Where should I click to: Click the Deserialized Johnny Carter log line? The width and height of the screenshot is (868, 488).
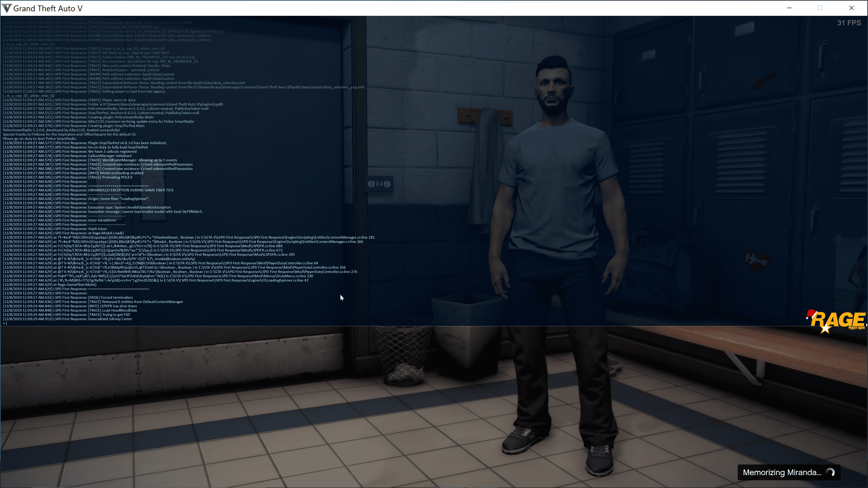point(110,319)
